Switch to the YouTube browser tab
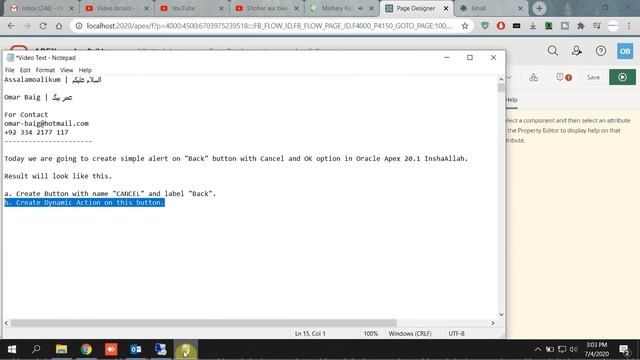Image resolution: width=640 pixels, height=360 pixels. 190,8
